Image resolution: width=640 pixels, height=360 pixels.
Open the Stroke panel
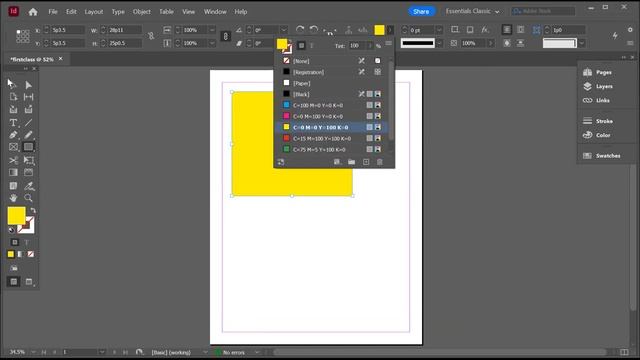tap(598, 121)
